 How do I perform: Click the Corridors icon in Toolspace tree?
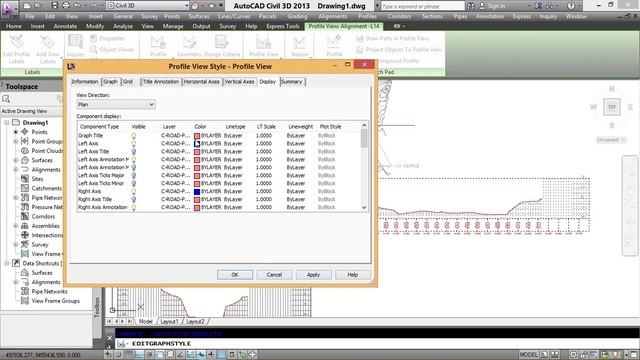tap(25, 216)
